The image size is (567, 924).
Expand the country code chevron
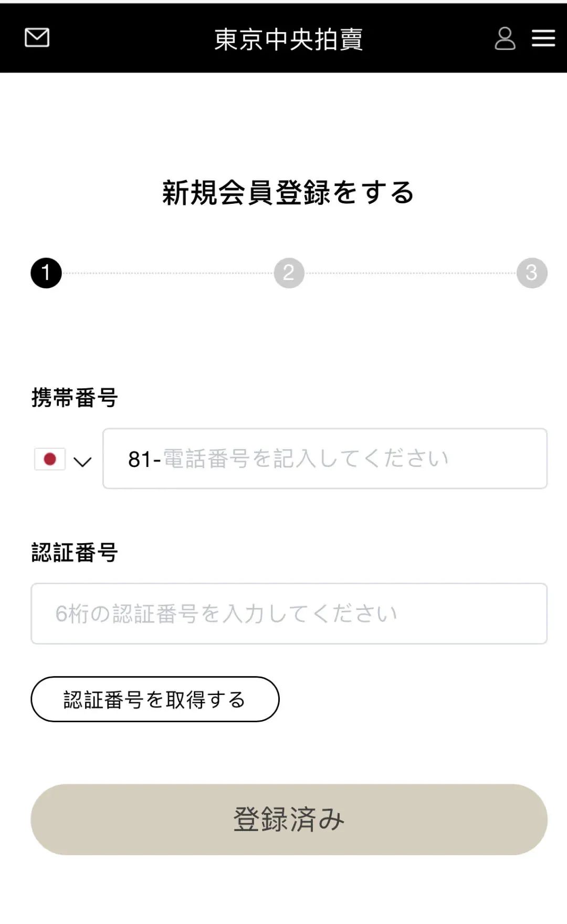[82, 462]
